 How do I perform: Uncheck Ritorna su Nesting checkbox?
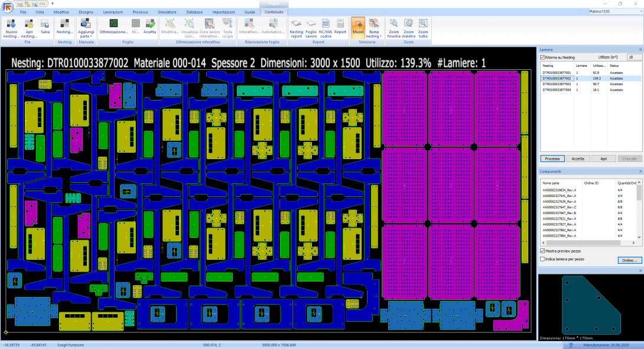(542, 57)
